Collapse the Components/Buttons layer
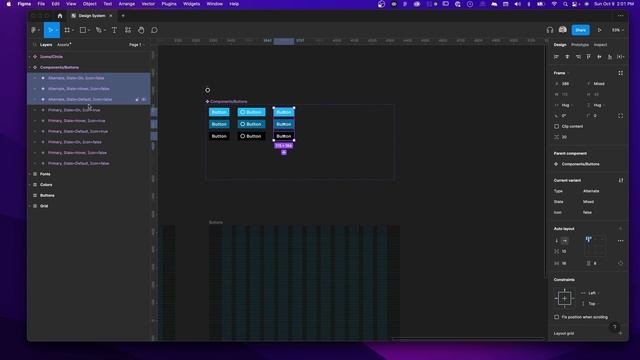The width and height of the screenshot is (640, 360). [x=29, y=67]
